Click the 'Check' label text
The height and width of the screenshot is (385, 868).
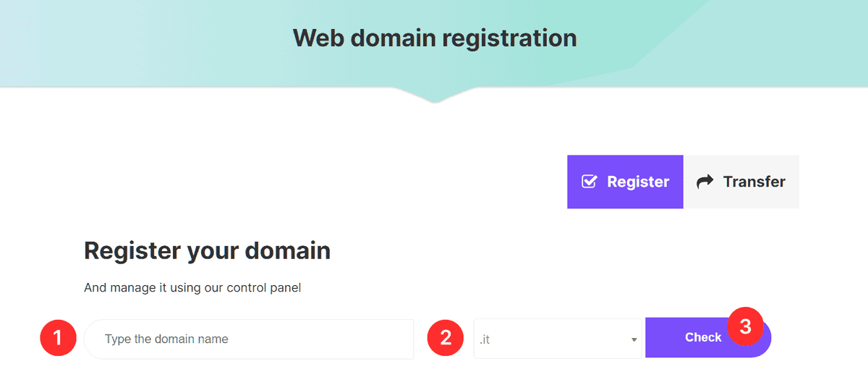pyautogui.click(x=703, y=337)
